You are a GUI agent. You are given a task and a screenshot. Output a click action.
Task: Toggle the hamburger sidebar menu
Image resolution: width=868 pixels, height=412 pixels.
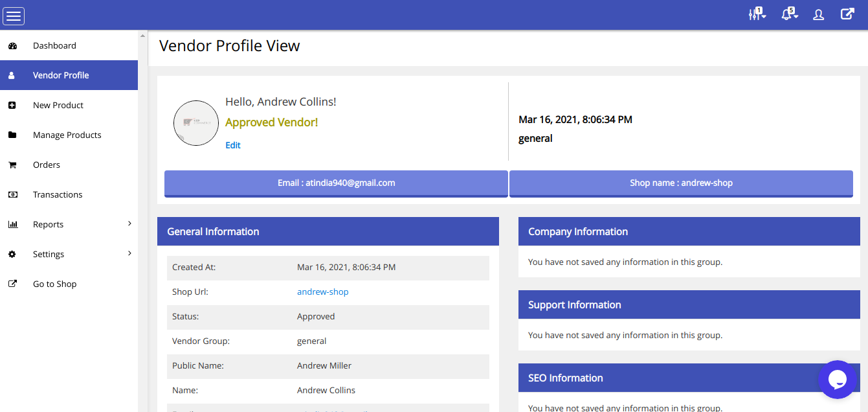click(x=14, y=16)
